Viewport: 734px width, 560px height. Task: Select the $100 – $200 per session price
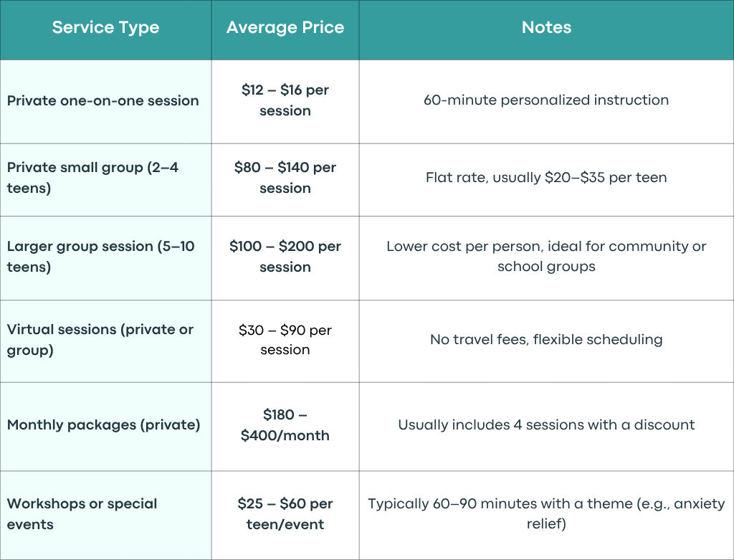pyautogui.click(x=285, y=256)
